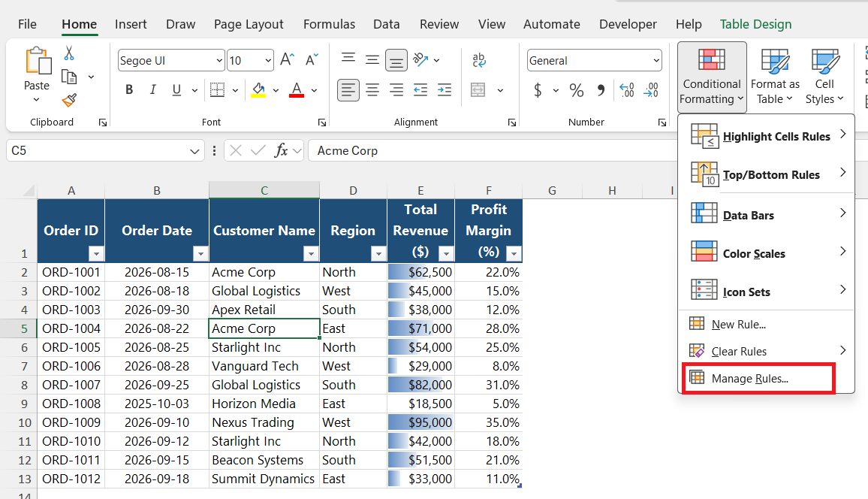Open the Order ID filter dropdown

[96, 254]
